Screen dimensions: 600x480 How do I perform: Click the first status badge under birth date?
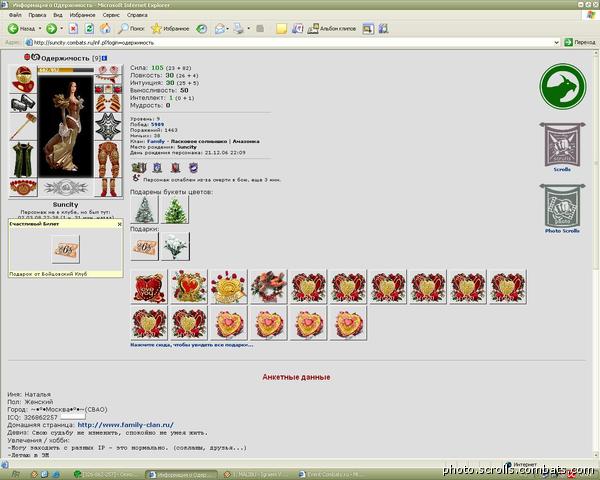tap(139, 167)
